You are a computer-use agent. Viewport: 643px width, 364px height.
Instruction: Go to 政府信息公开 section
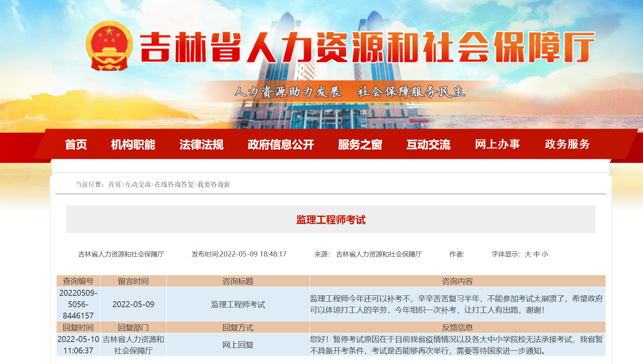281,145
